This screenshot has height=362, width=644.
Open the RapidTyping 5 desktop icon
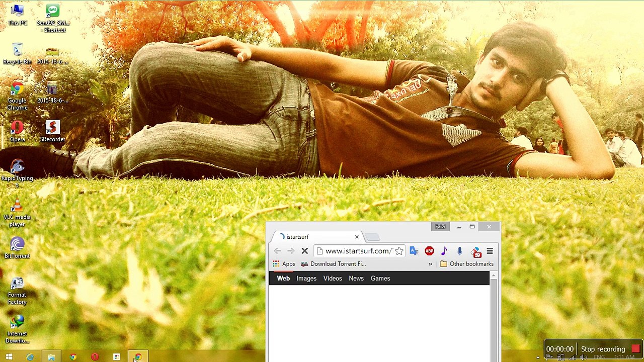[17, 174]
